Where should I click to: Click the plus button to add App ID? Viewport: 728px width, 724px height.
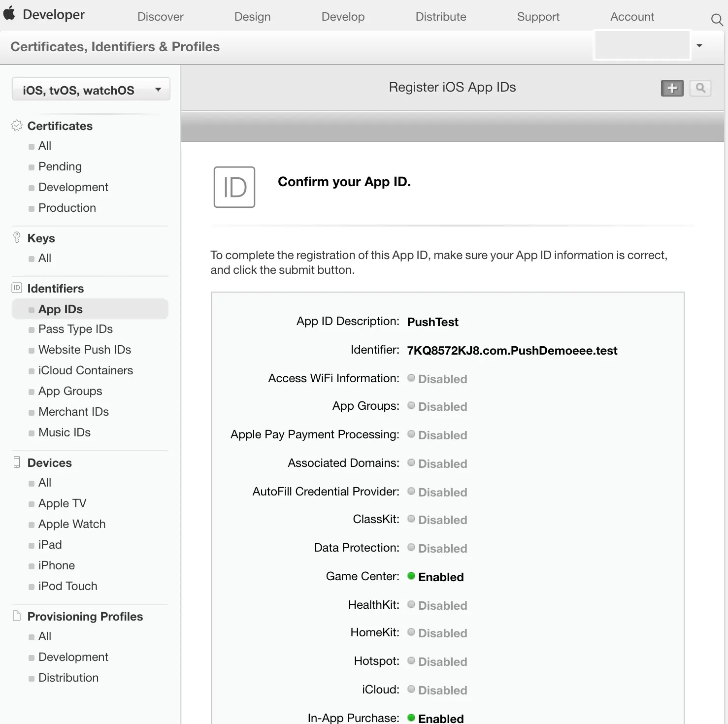[672, 88]
